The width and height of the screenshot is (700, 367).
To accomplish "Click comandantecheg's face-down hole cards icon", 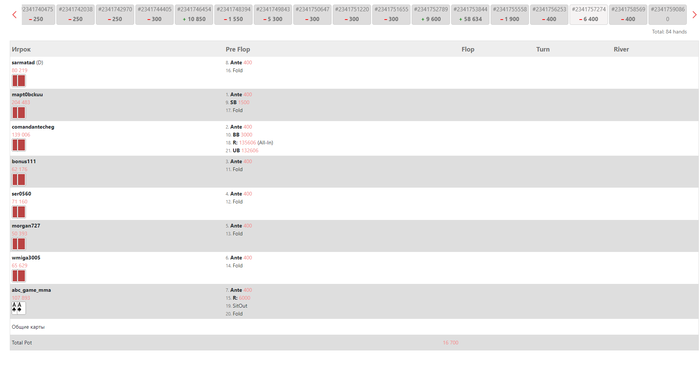I will click(19, 145).
